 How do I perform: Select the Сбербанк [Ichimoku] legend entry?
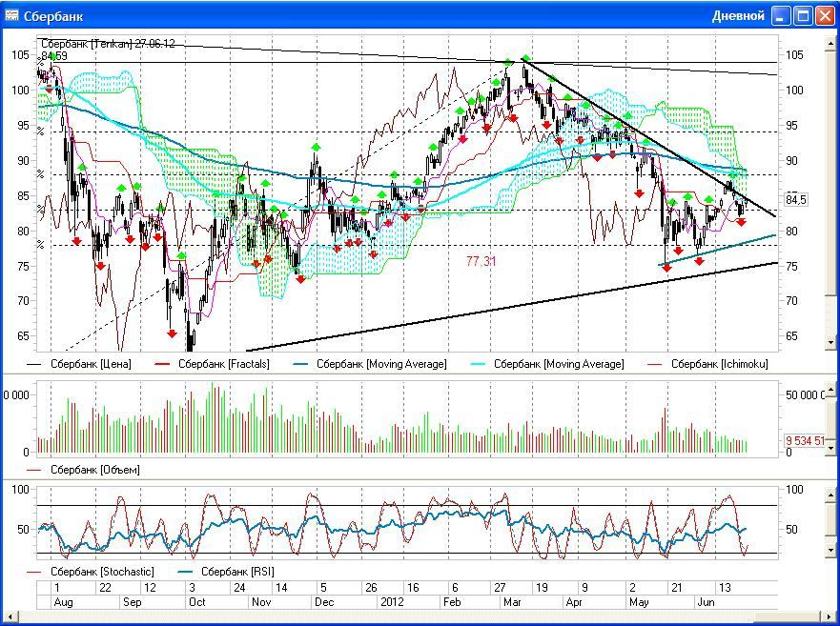[x=707, y=364]
